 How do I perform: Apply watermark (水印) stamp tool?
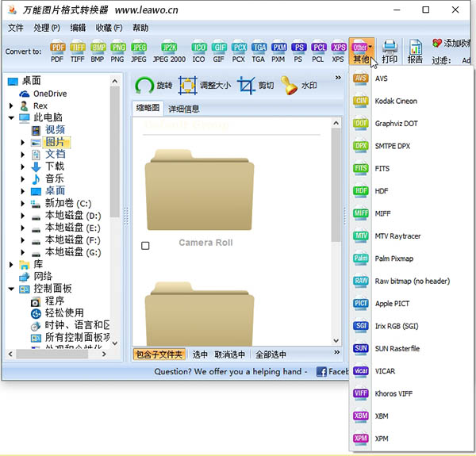tap(299, 86)
